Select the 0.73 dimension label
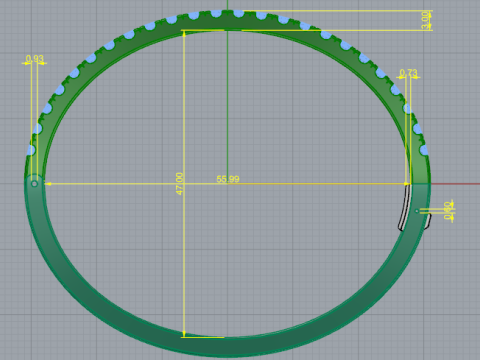 408,73
